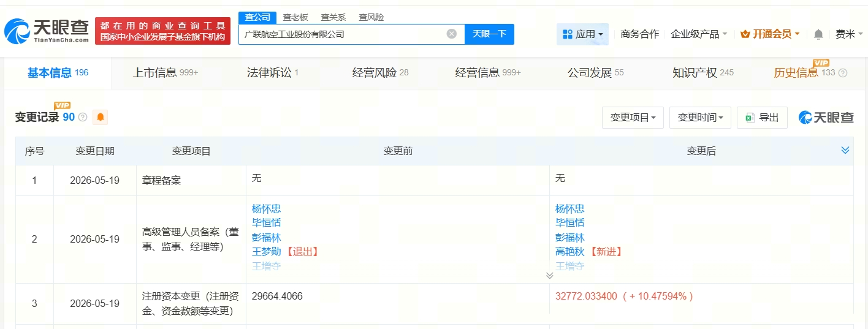
Task: Open 开通会员 membership dropdown
Action: [x=770, y=34]
